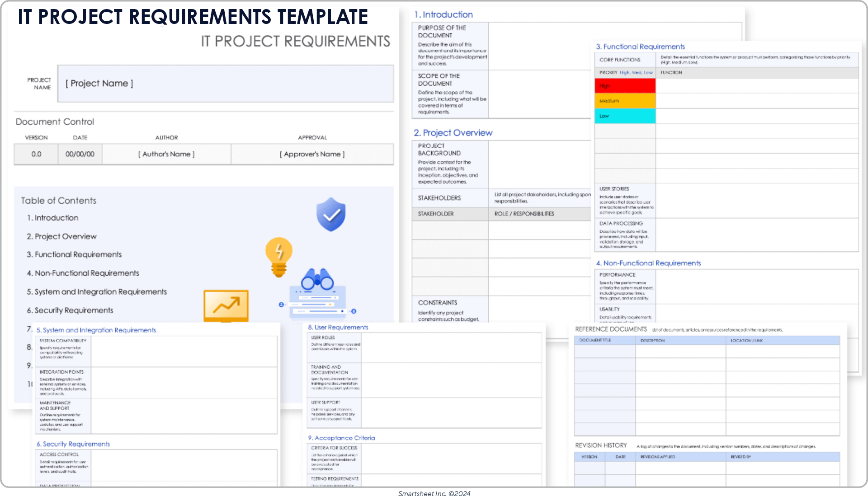This screenshot has height=497, width=868.
Task: Click the 'DATA PROCESSING' label
Action: 621,223
